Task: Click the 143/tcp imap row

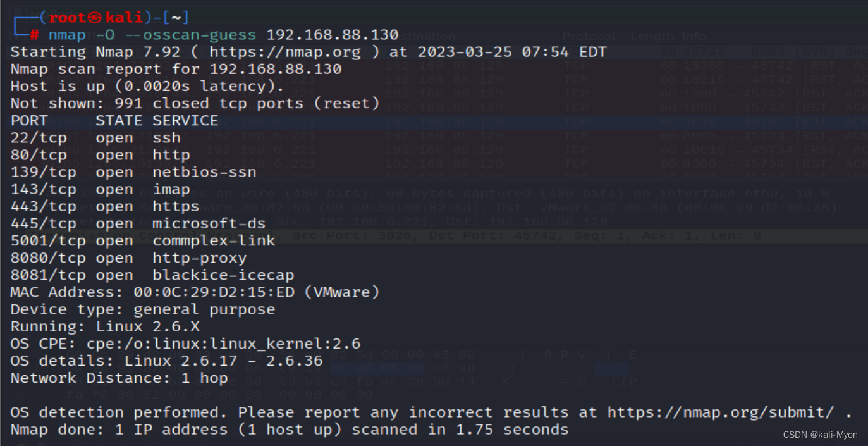Action: (x=100, y=189)
